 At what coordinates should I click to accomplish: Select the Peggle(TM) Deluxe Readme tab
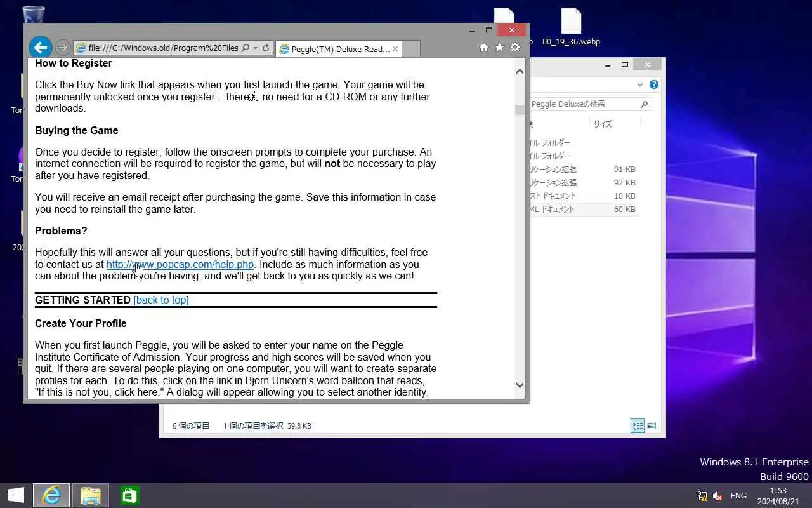[x=338, y=49]
